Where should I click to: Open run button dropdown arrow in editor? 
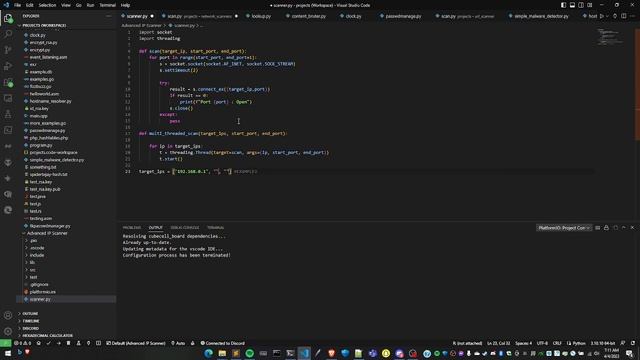[607, 16]
